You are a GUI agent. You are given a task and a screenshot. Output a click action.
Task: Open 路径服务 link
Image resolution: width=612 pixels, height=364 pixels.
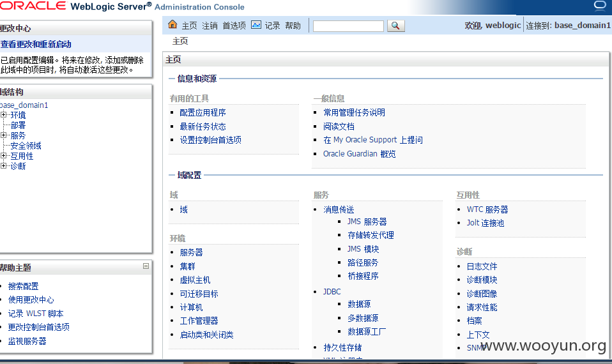click(x=363, y=262)
